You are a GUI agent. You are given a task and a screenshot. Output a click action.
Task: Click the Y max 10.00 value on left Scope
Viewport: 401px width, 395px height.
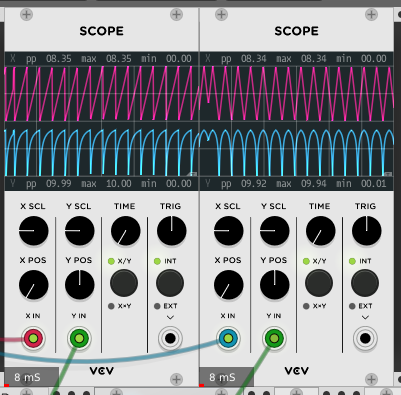[x=119, y=184]
